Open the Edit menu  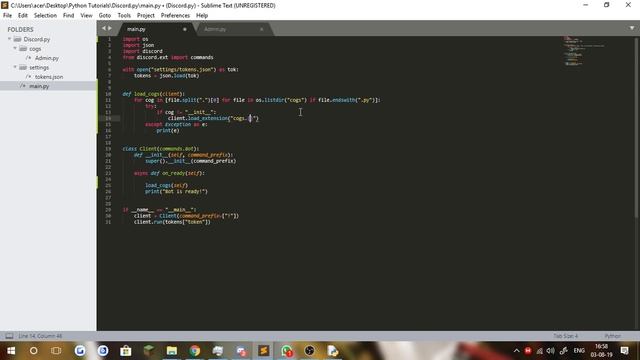22,15
